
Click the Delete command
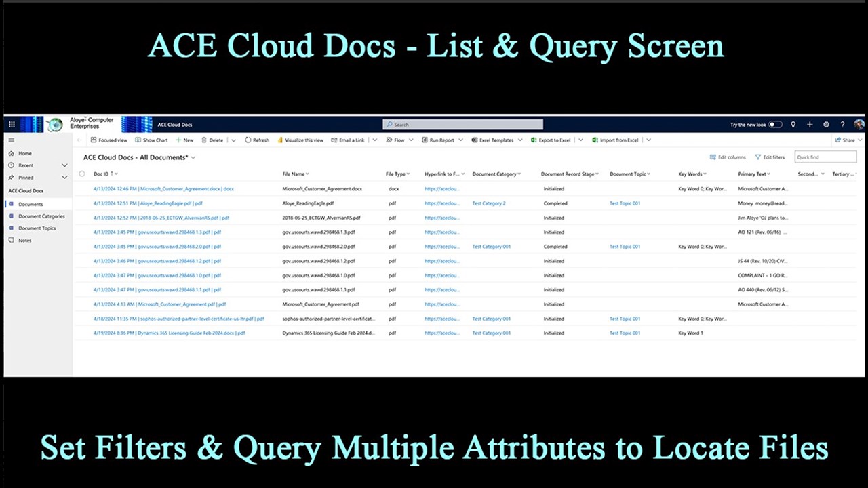pos(212,140)
